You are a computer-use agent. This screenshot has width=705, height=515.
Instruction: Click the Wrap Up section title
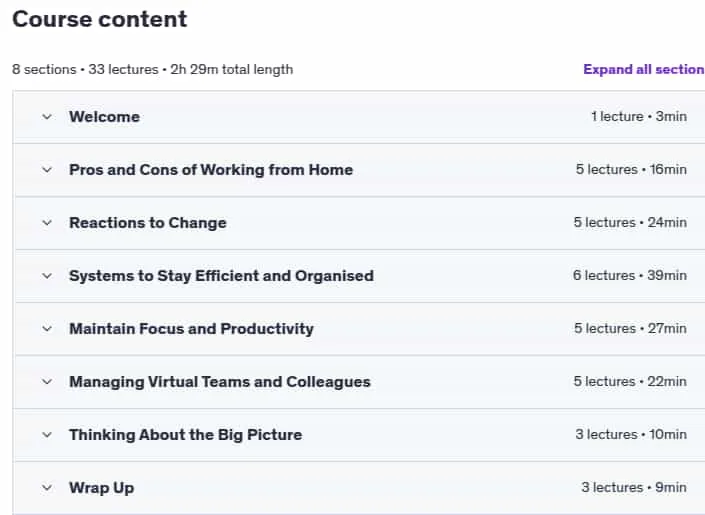(101, 488)
